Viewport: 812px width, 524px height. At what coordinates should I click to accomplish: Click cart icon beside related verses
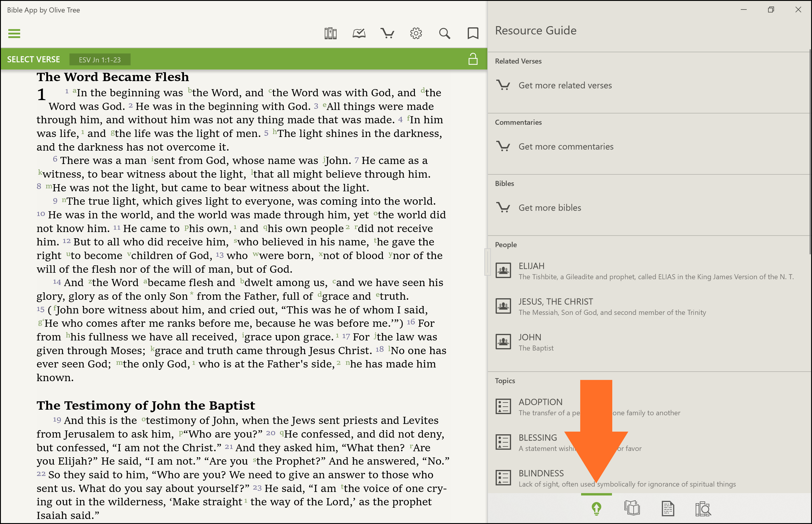pyautogui.click(x=503, y=85)
